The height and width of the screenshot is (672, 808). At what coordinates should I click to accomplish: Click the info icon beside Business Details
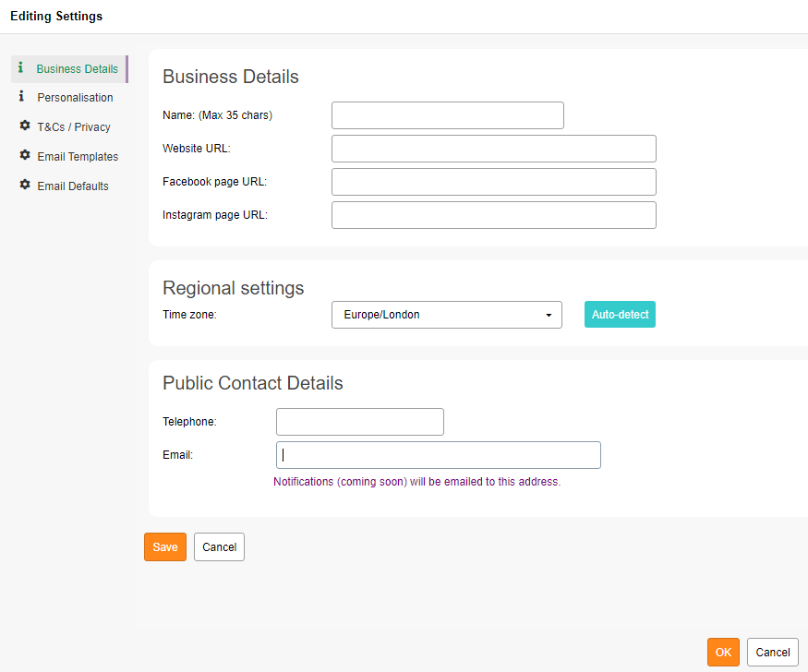pos(20,67)
